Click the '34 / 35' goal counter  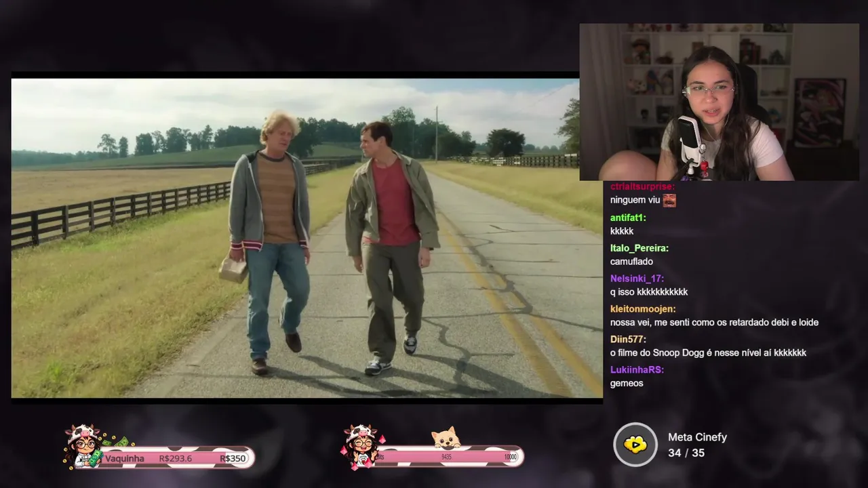686,453
